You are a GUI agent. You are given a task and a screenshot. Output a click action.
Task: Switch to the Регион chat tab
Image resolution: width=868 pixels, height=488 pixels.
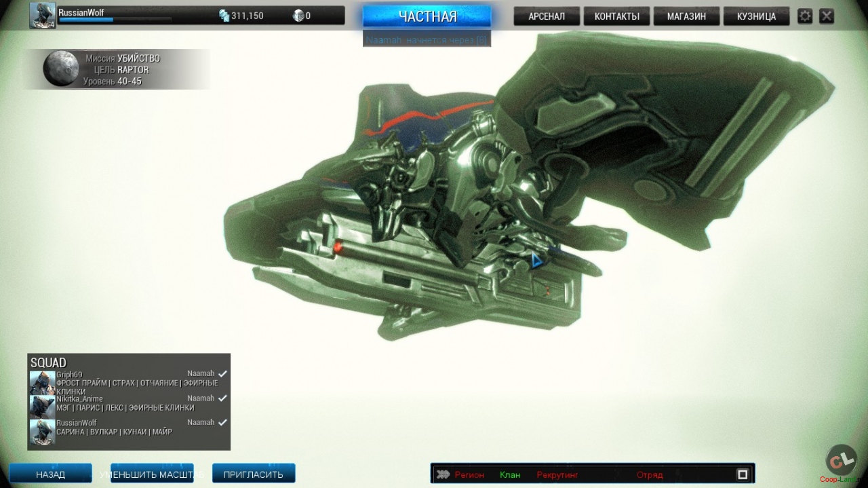coord(469,475)
